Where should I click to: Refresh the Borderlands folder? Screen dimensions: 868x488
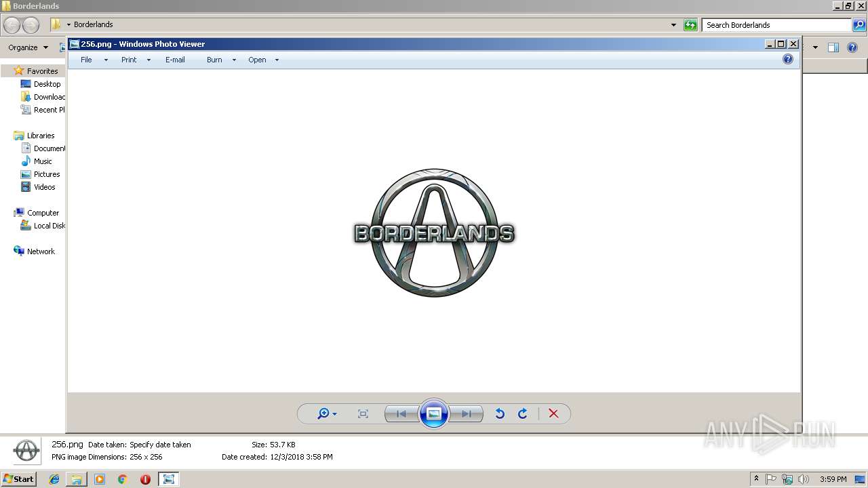690,25
